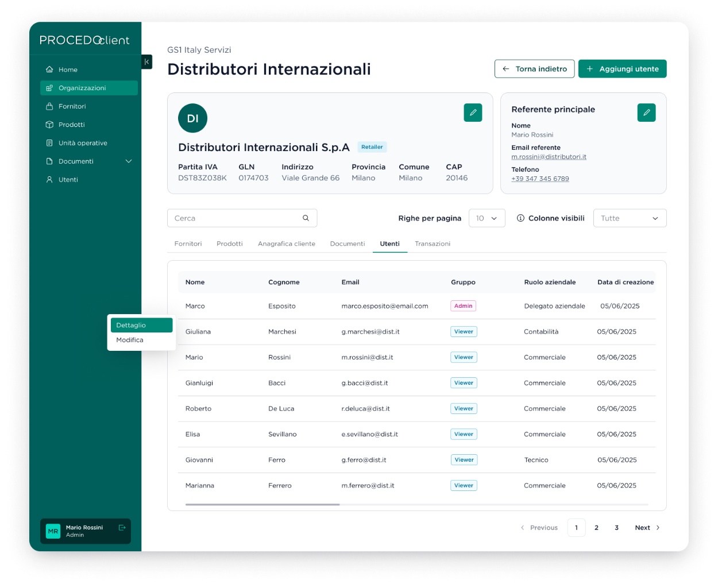Sort by the Cognome column header
This screenshot has height=588, width=718.
click(x=284, y=282)
